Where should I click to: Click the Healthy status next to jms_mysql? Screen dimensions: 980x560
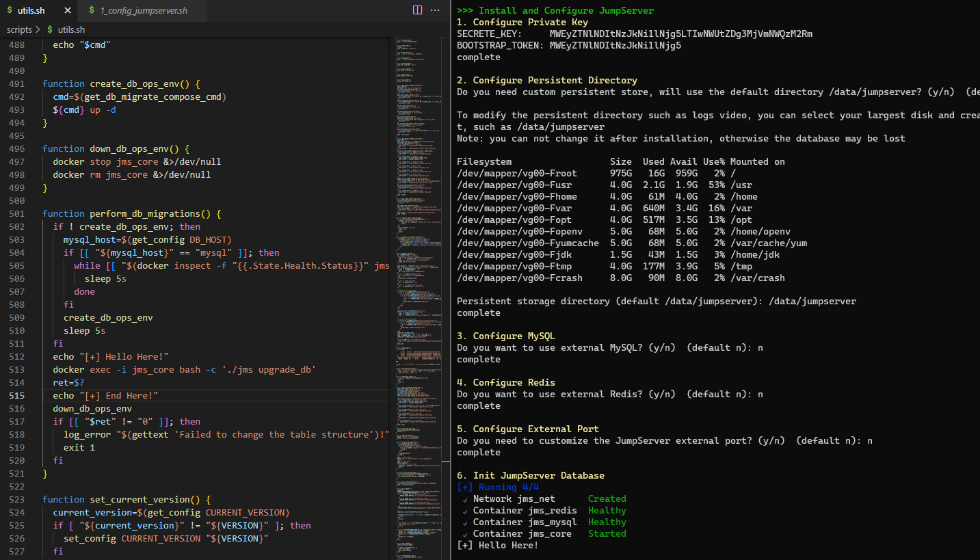click(609, 522)
